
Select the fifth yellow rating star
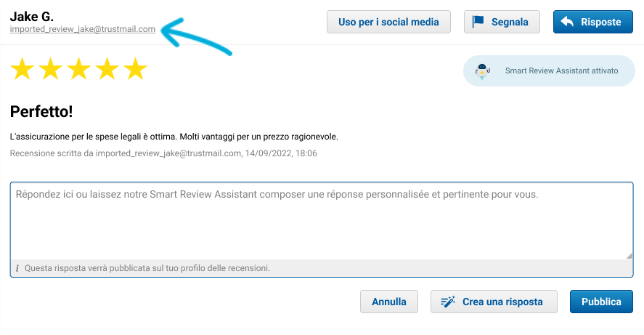[136, 68]
